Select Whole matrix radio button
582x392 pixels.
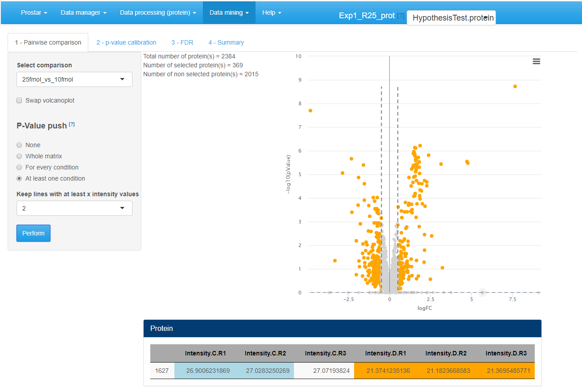[x=19, y=156]
